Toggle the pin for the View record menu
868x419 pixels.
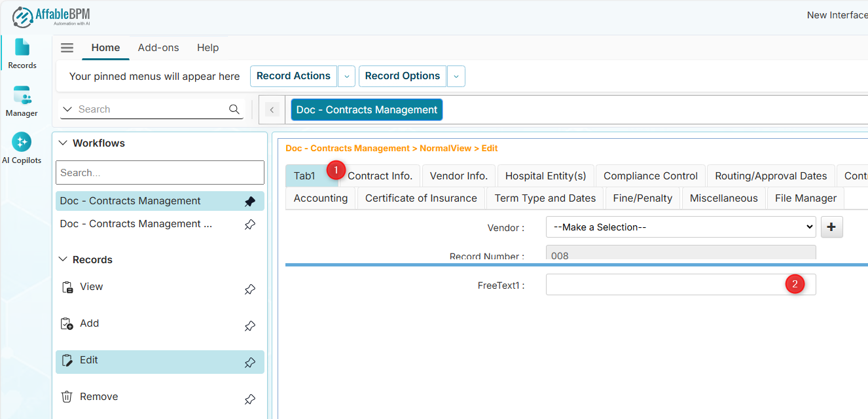(x=250, y=289)
